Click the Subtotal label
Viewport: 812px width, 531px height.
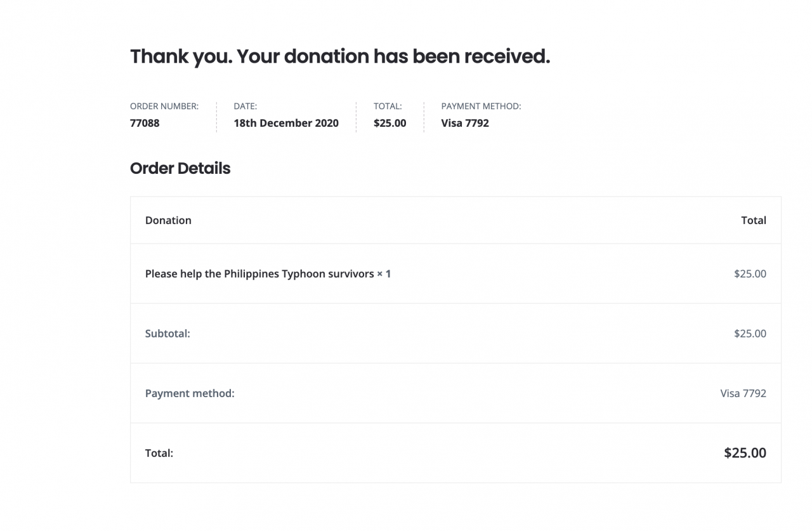pos(167,334)
